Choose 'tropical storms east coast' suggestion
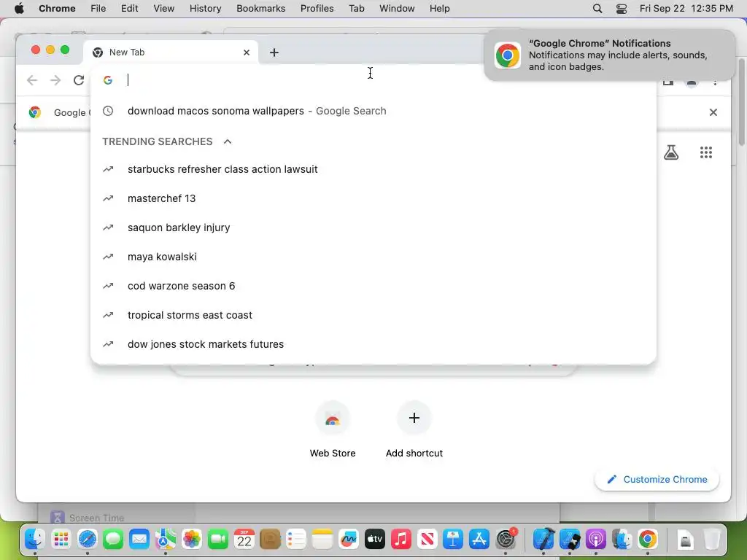 (373, 315)
